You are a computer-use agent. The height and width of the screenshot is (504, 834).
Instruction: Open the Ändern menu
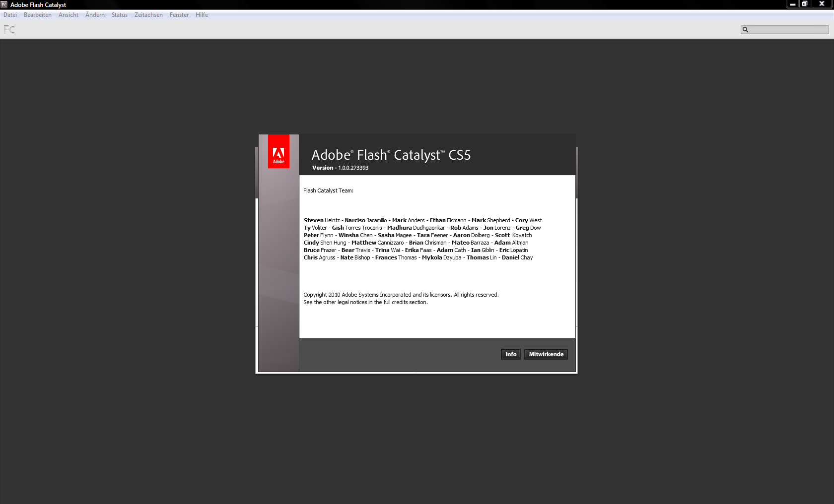(x=95, y=15)
